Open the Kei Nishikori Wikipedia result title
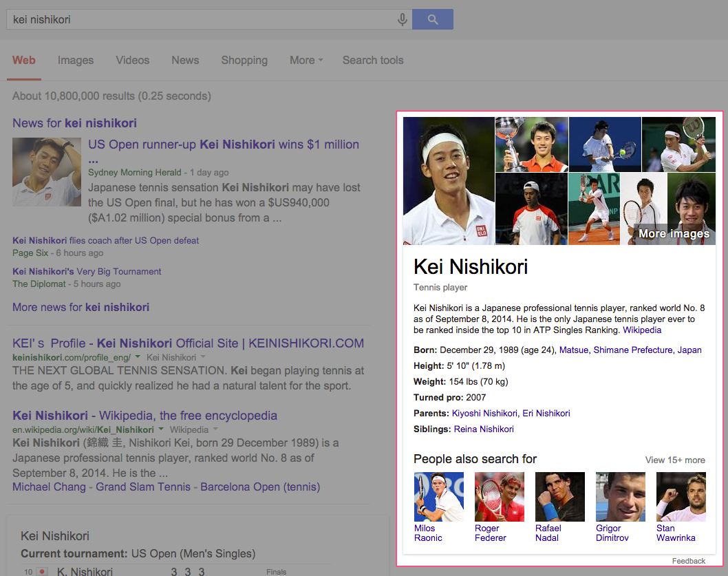Screen dimensions: 728x576 click(145, 416)
